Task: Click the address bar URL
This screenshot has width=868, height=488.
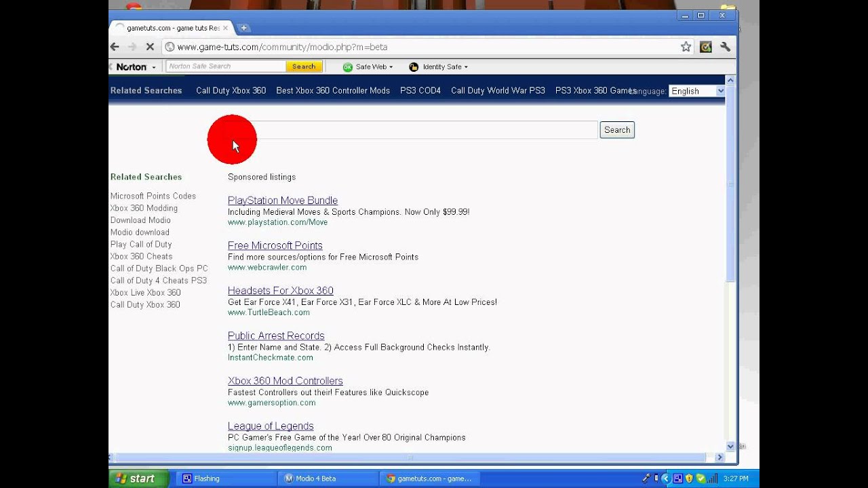Action: [282, 47]
